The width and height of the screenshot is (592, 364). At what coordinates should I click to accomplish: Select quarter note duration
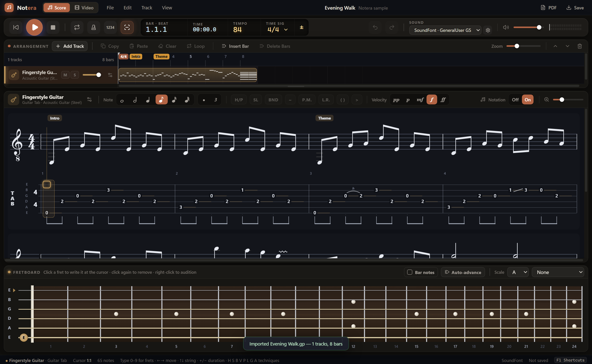pyautogui.click(x=148, y=100)
